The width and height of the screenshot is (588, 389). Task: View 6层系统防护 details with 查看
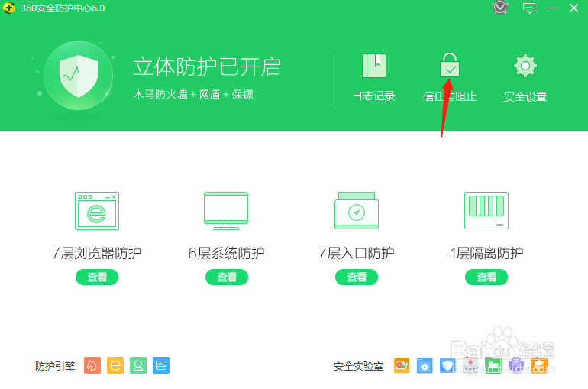tap(227, 277)
